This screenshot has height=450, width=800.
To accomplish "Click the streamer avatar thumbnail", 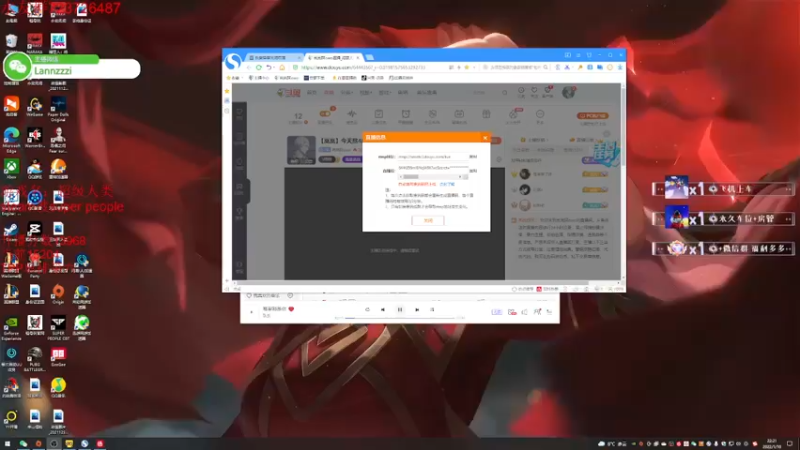I will [x=301, y=150].
